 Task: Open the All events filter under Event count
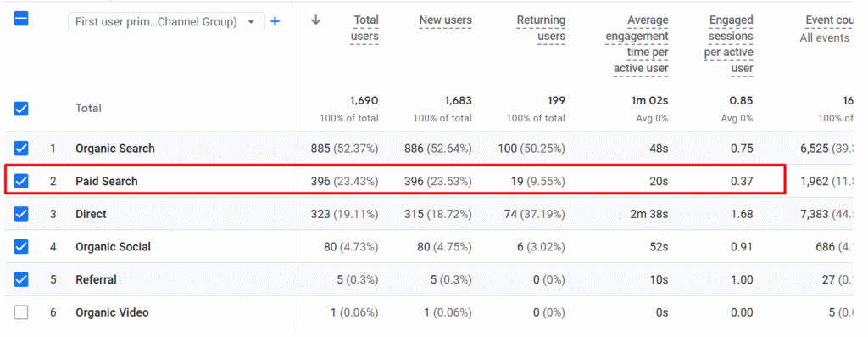[x=825, y=37]
